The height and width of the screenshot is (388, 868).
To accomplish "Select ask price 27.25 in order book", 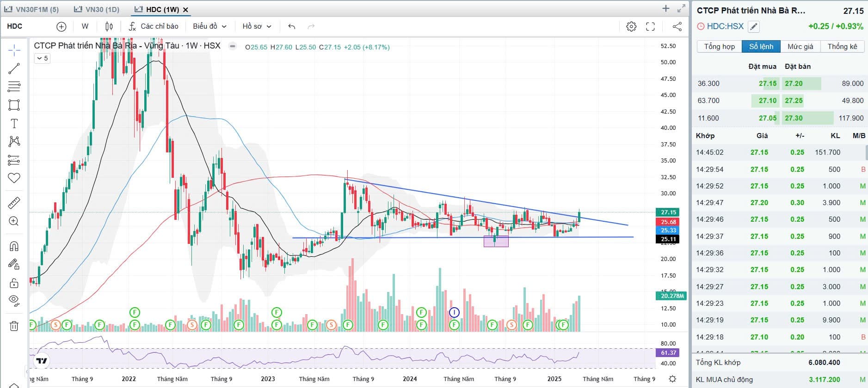I will pos(794,101).
